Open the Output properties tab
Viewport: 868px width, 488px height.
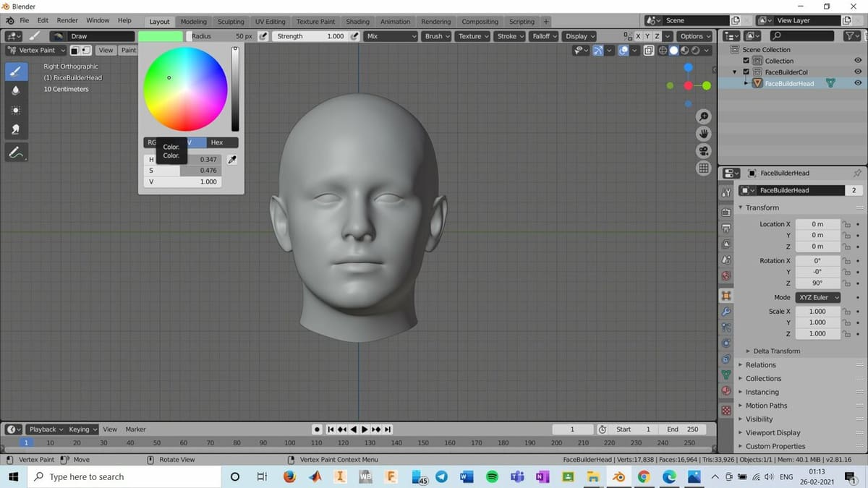pyautogui.click(x=726, y=228)
